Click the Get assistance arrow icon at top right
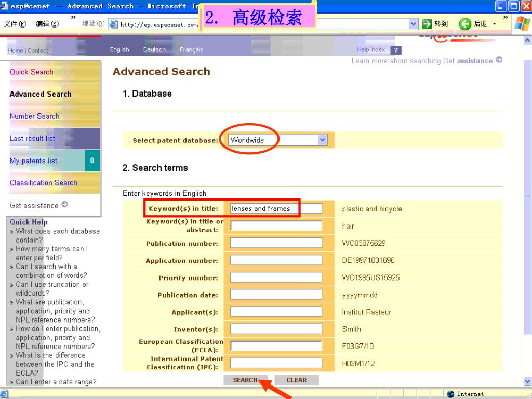The height and width of the screenshot is (399, 532). (499, 60)
